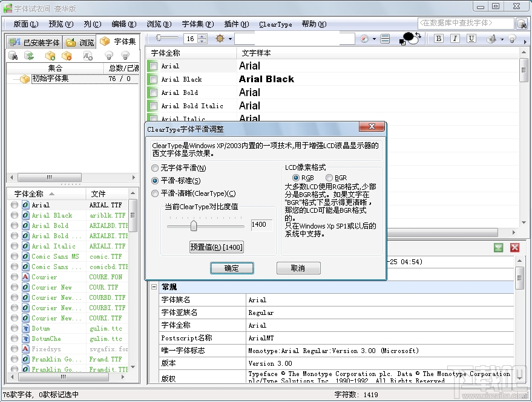This screenshot has height=402, width=532.
Task: Open dropdown arrow next to ship wheel icon
Action: point(230,39)
